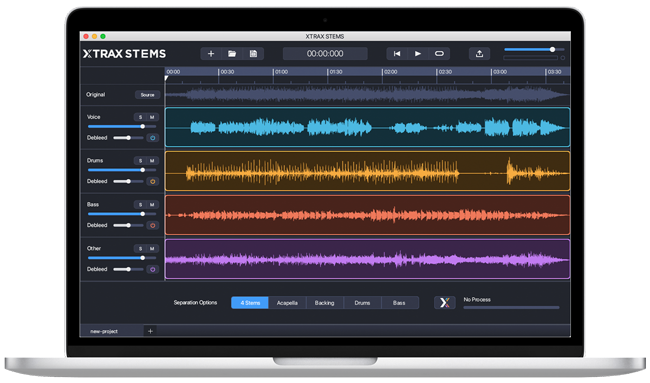Switch to the Acapella separation option
The height and width of the screenshot is (383, 650).
point(287,303)
